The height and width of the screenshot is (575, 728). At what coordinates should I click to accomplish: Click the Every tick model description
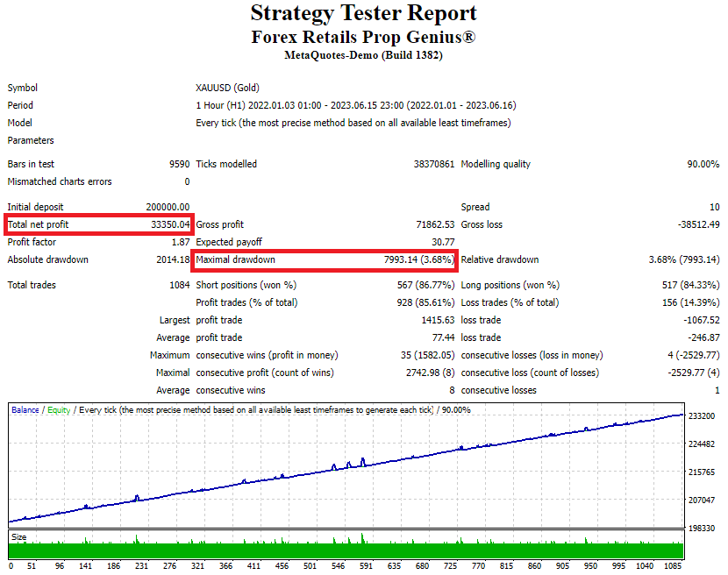pos(353,123)
